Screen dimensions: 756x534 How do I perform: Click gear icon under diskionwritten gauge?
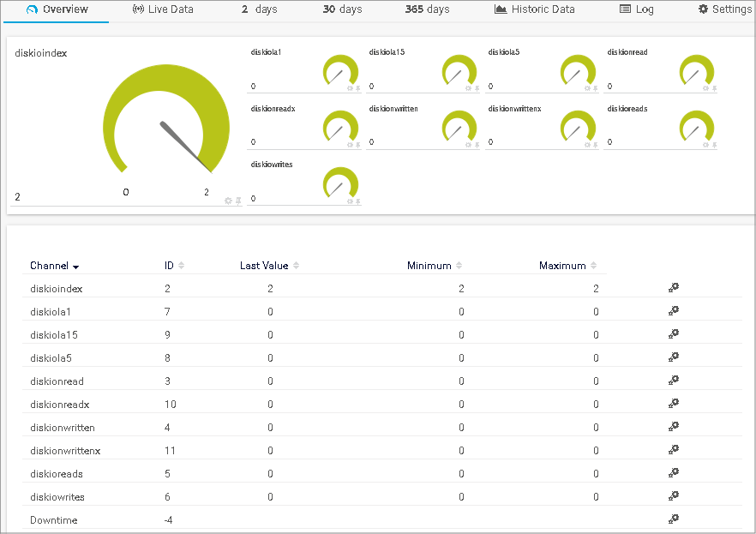pos(468,143)
